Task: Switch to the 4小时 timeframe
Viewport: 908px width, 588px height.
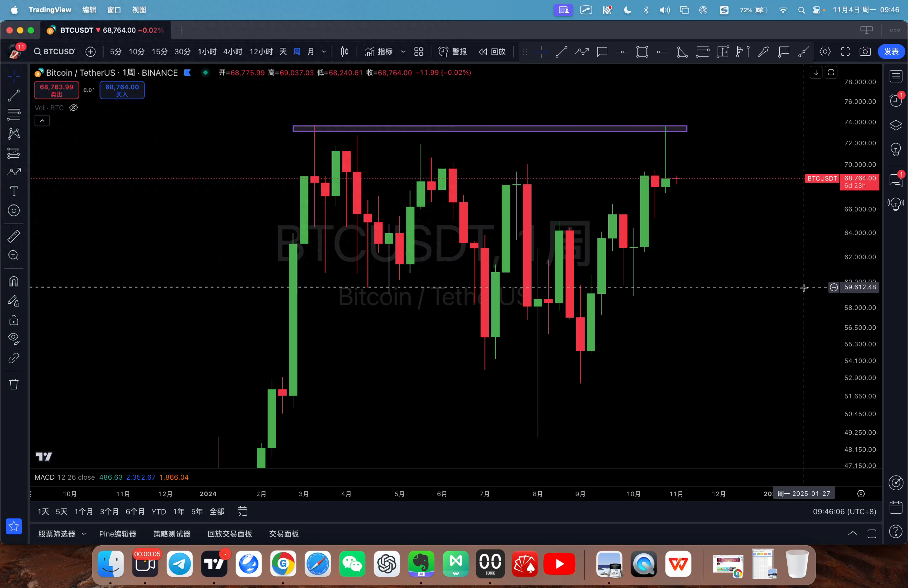Action: pyautogui.click(x=233, y=51)
